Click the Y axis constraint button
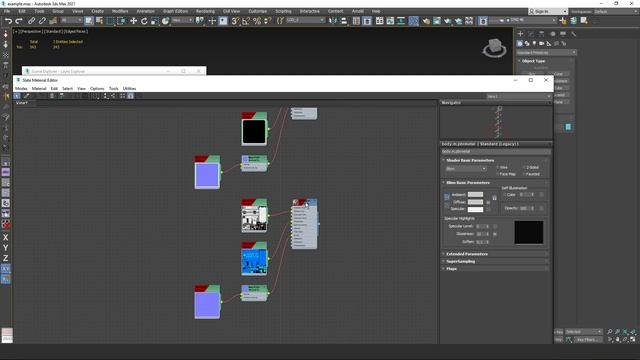The height and width of the screenshot is (360, 640). [6, 248]
